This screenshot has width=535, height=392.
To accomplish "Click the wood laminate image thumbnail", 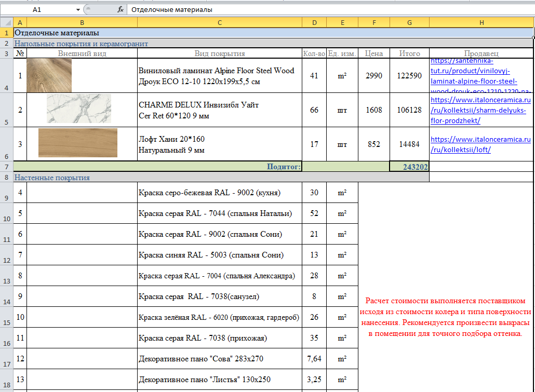I will 49,75.
